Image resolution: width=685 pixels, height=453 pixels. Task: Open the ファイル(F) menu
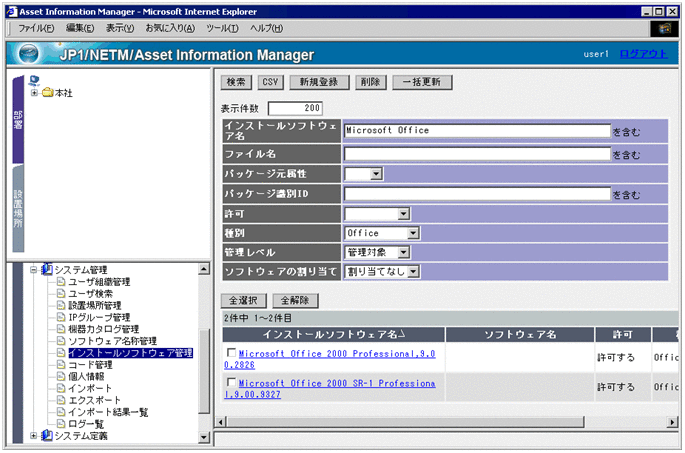(x=36, y=28)
